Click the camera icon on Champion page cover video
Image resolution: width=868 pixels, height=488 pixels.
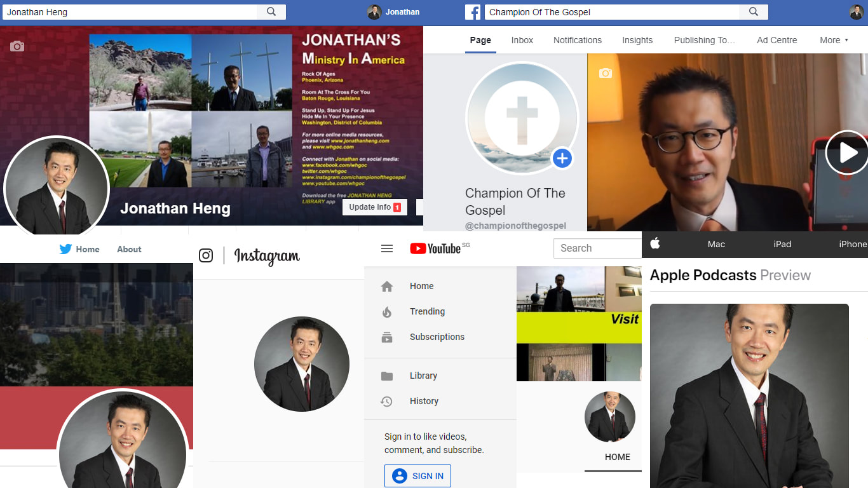[x=606, y=74]
